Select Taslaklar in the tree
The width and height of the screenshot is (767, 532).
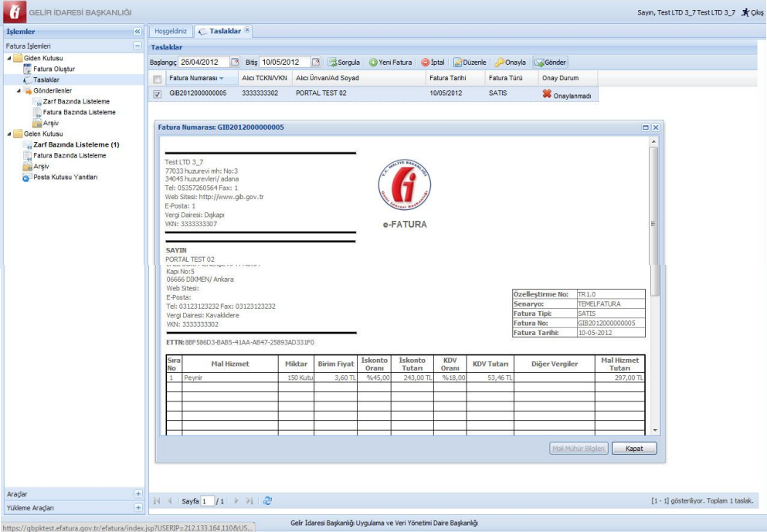point(46,80)
